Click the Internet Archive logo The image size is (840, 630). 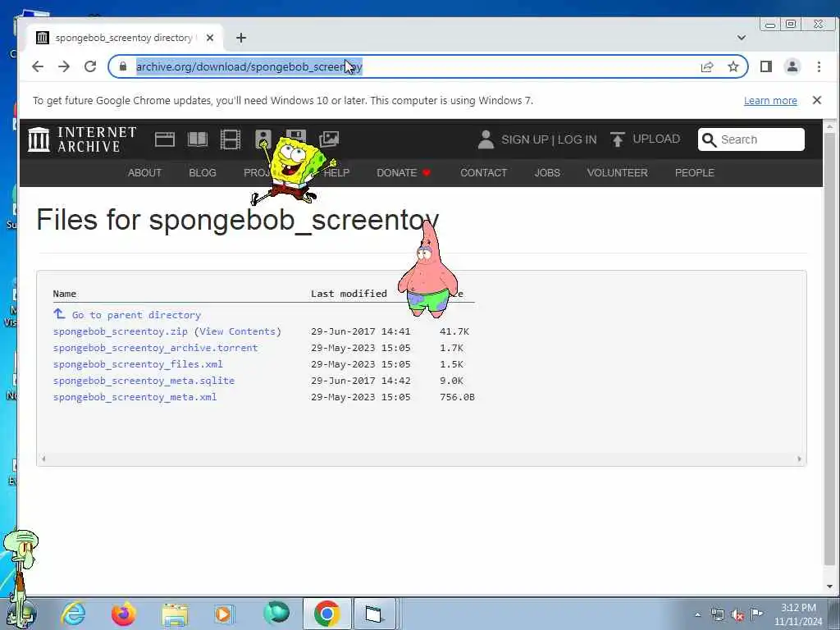pos(82,139)
